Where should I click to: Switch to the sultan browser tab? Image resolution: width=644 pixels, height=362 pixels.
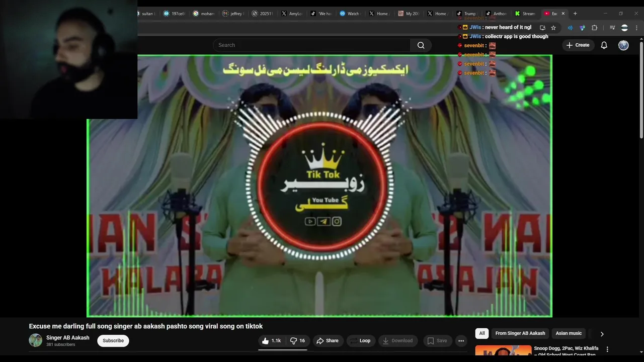click(x=147, y=14)
